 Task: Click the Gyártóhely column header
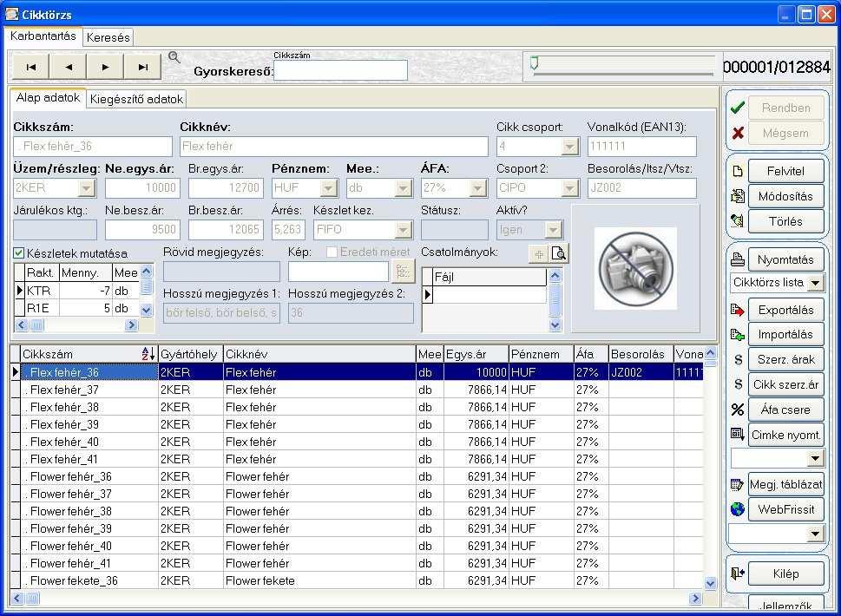click(190, 354)
